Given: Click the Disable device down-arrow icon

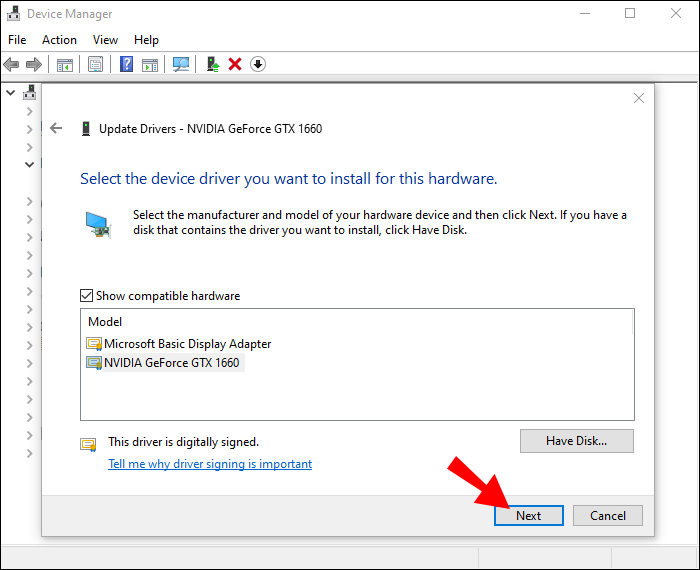Looking at the screenshot, I should pyautogui.click(x=258, y=64).
